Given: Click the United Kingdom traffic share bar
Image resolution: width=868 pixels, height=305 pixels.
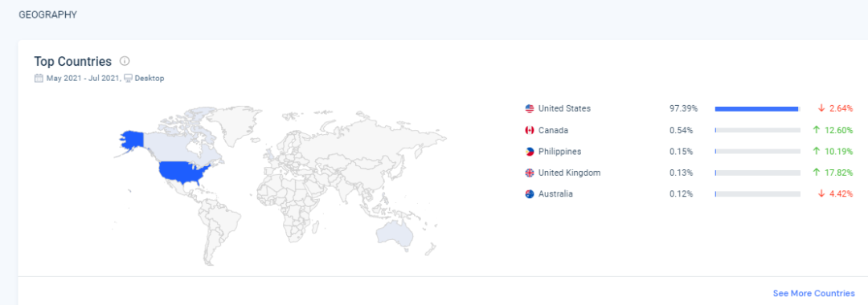Looking at the screenshot, I should pos(757,173).
